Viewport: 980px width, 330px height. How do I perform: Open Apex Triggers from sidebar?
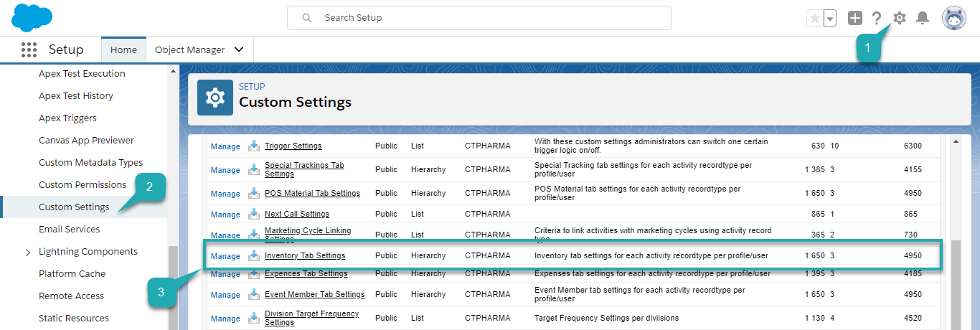pos(67,118)
